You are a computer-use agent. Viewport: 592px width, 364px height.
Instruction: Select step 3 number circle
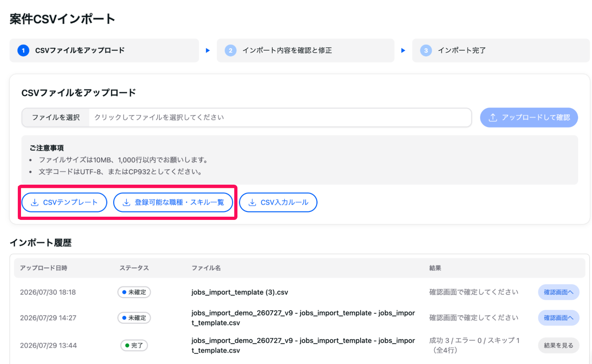click(426, 51)
